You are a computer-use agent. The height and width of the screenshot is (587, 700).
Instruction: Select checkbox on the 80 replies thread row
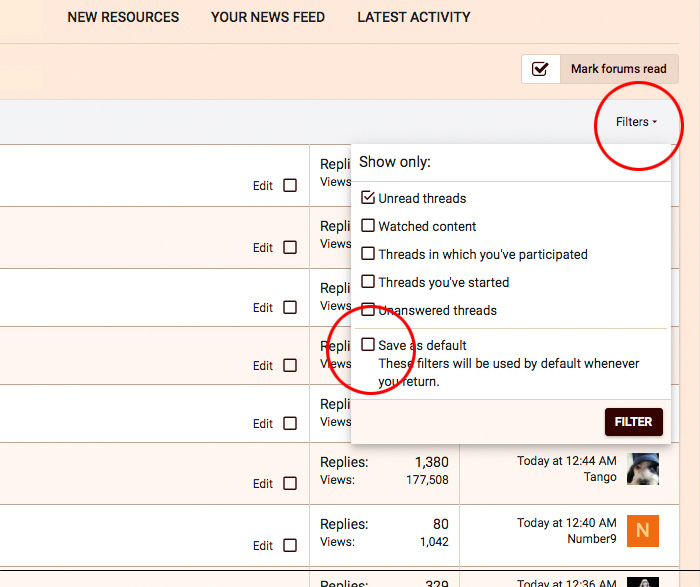290,546
